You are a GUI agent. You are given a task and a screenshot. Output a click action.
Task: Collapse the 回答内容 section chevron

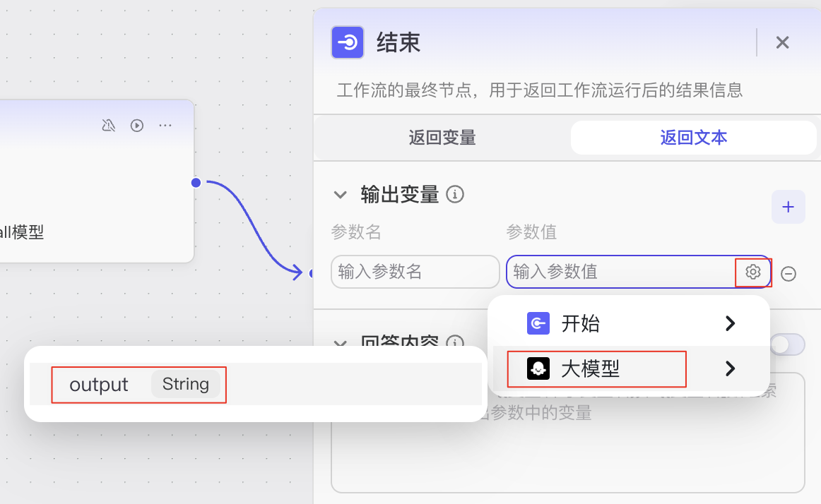341,343
